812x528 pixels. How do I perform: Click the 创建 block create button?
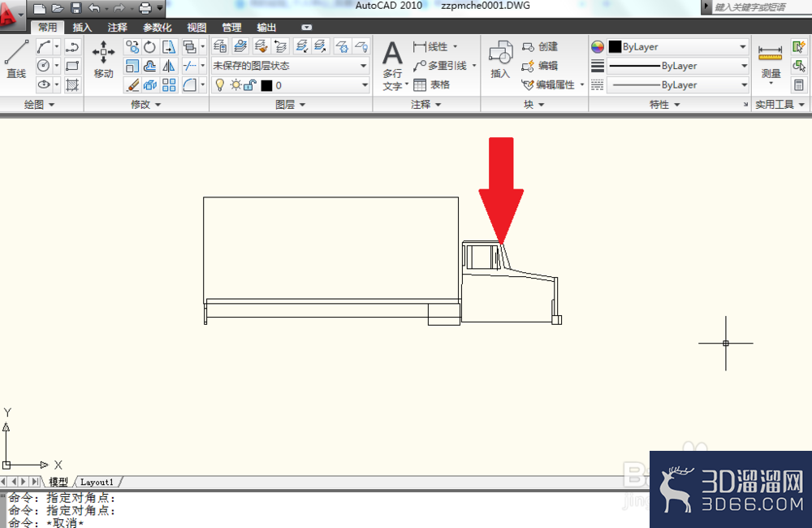point(540,47)
